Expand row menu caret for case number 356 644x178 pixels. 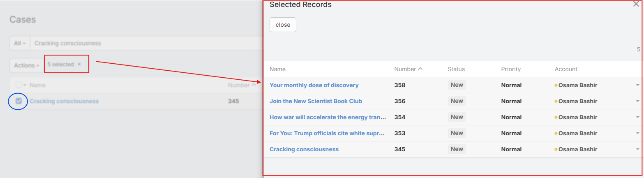[637, 101]
